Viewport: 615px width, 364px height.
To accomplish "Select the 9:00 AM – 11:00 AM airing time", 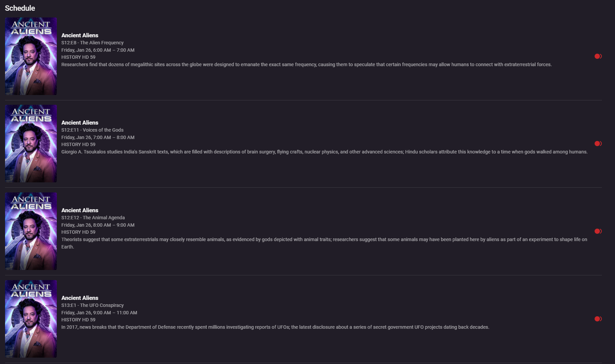I will click(99, 313).
